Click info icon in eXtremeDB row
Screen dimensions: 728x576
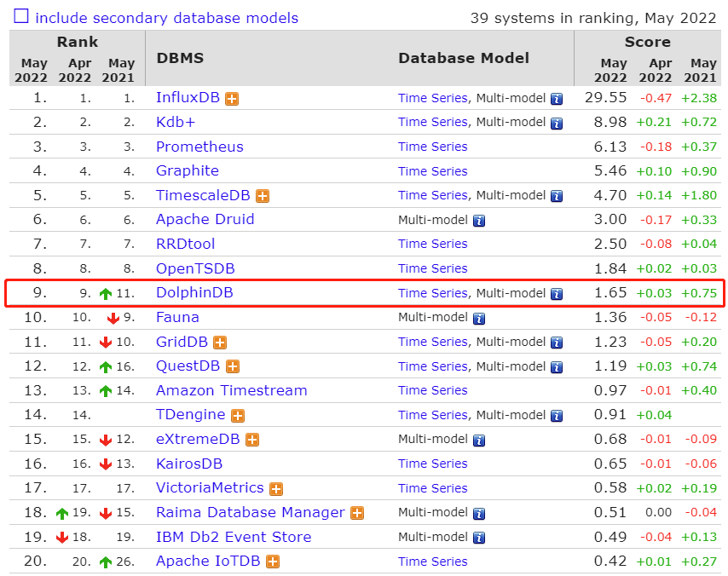[x=479, y=441]
